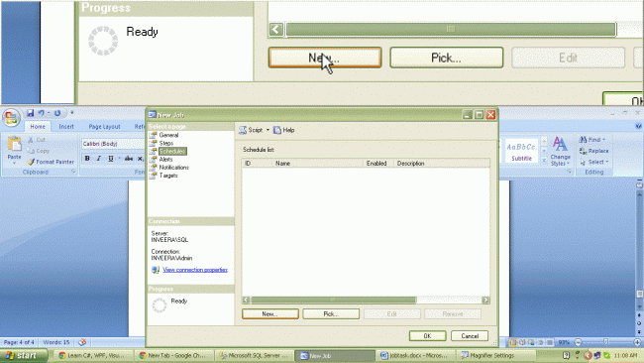
Task: Switch to Print Layout view in Word status bar
Action: click(x=513, y=342)
